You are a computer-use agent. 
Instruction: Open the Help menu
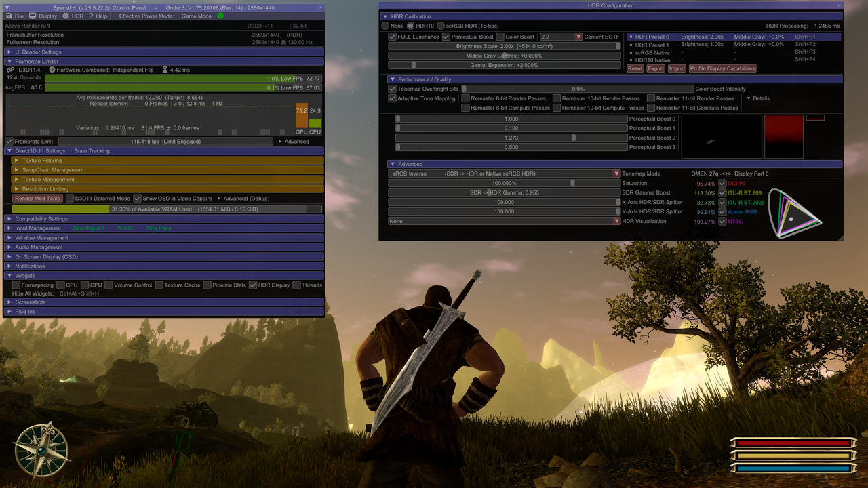[x=98, y=16]
